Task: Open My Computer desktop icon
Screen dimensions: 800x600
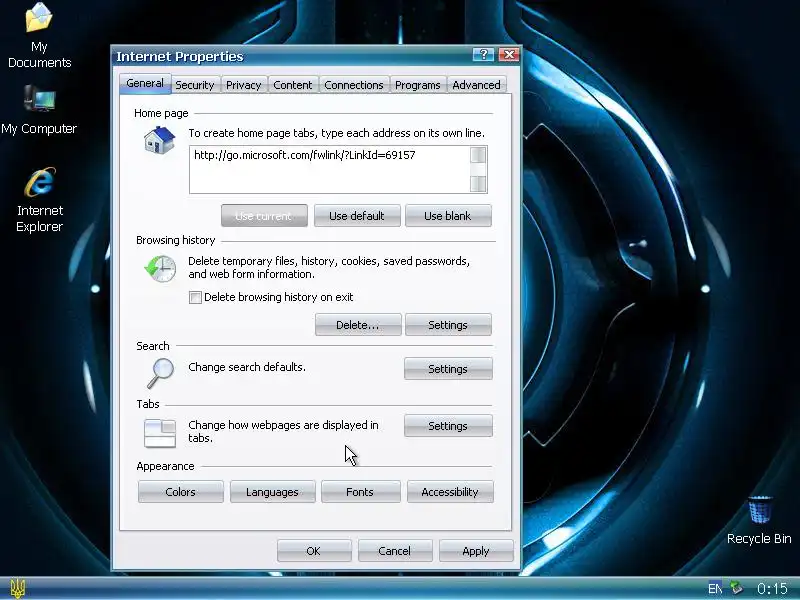Action: tap(39, 110)
